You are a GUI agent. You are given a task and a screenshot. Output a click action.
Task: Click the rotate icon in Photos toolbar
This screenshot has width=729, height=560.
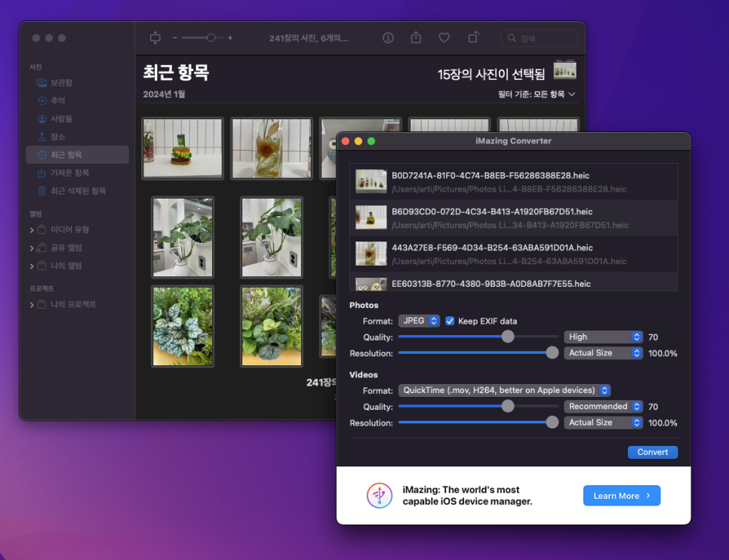click(x=473, y=37)
